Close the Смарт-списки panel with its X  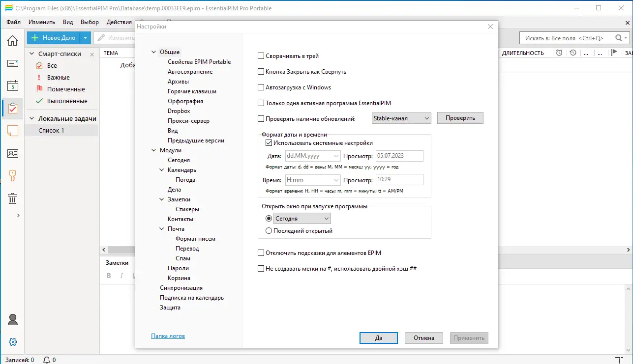coord(92,54)
